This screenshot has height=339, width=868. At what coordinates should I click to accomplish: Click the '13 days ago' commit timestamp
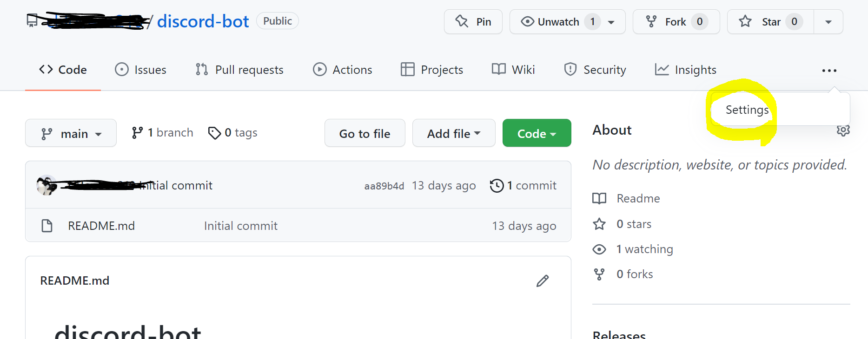(x=444, y=186)
